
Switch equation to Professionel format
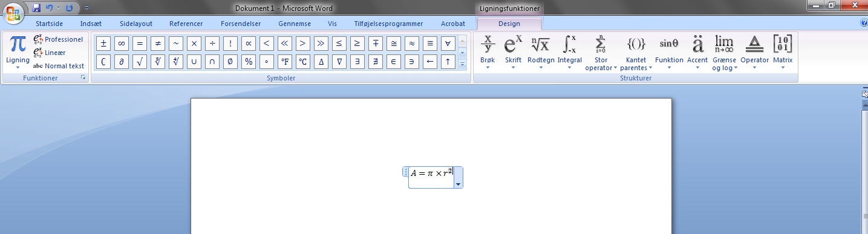tap(59, 39)
